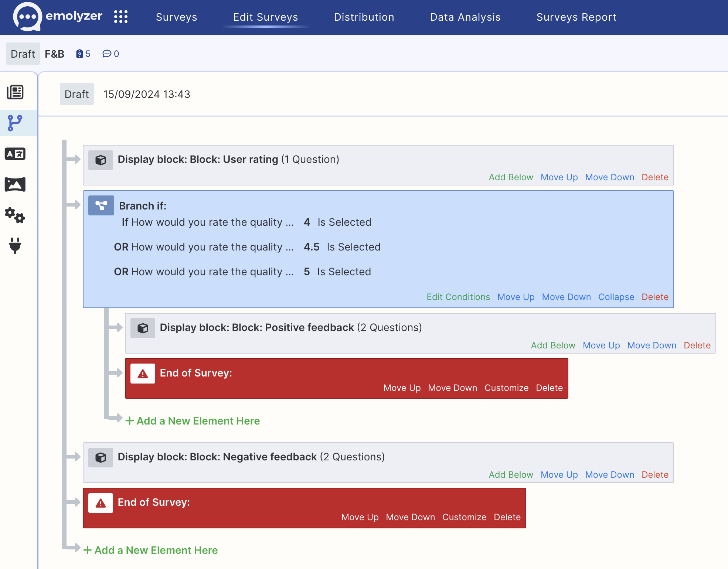Open the translations language sidebar icon

pos(15,154)
